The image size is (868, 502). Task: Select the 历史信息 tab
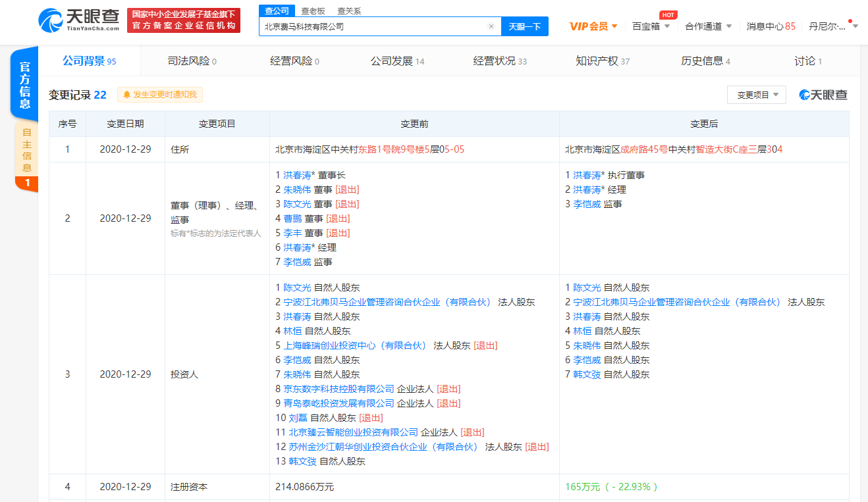coord(705,61)
